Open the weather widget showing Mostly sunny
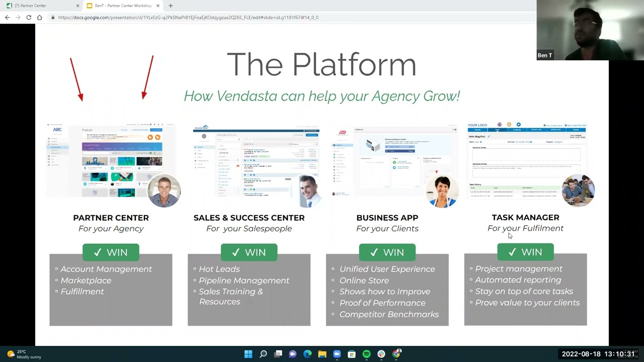Screen dimensions: 644x362 tap(24, 354)
